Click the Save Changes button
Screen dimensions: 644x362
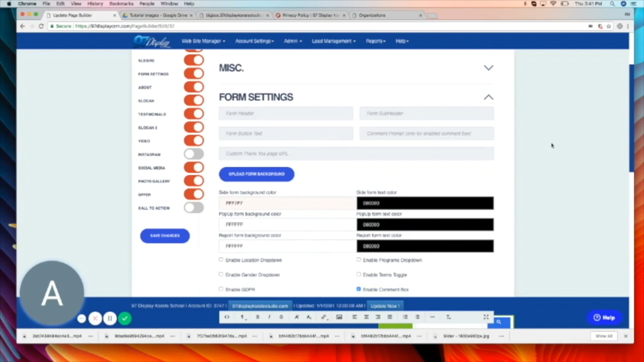pyautogui.click(x=165, y=236)
